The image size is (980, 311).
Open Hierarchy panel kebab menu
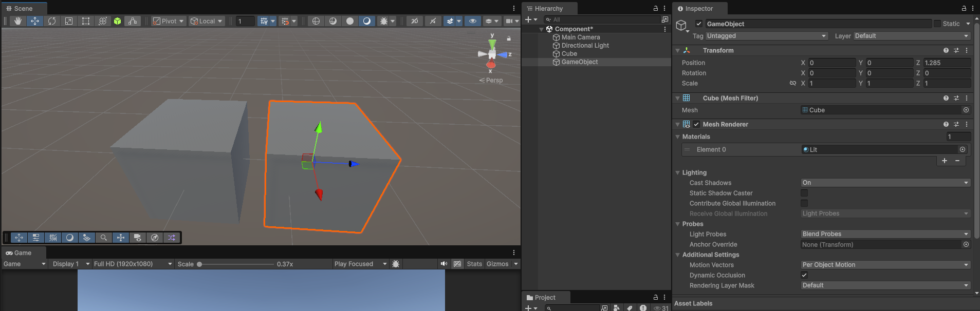click(664, 9)
